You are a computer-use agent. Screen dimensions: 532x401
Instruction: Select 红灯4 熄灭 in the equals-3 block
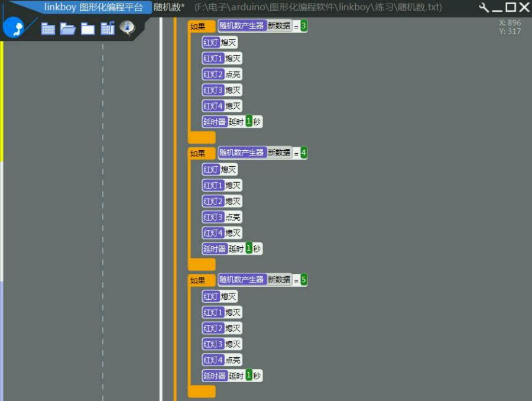(x=222, y=106)
